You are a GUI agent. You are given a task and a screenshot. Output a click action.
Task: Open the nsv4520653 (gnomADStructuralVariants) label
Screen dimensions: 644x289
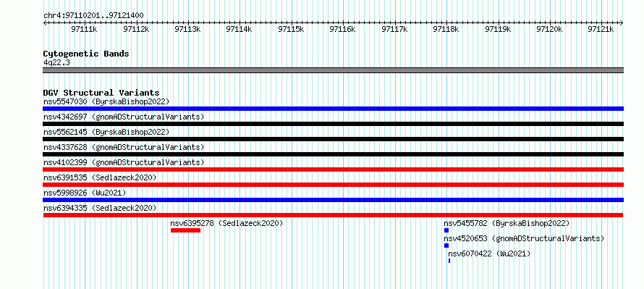tap(524, 238)
